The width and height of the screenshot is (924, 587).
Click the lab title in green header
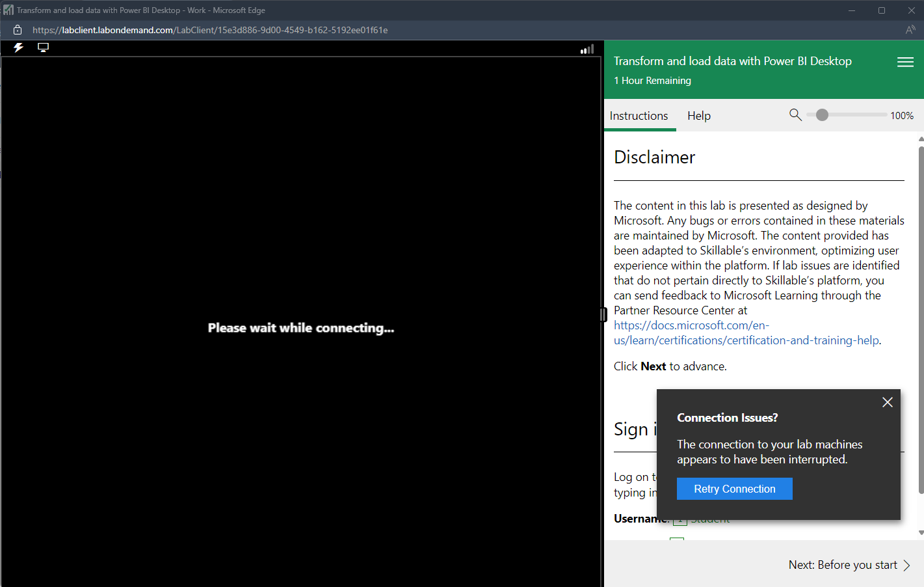(x=733, y=61)
